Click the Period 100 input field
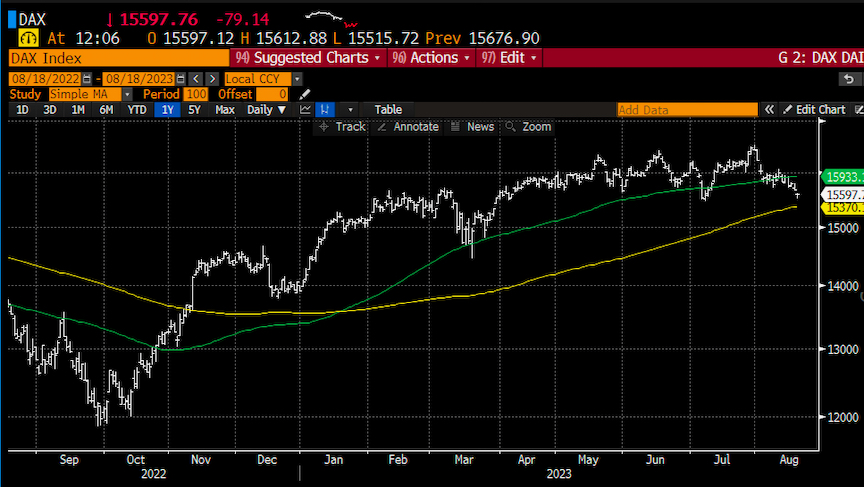The width and height of the screenshot is (864, 487). 195,94
